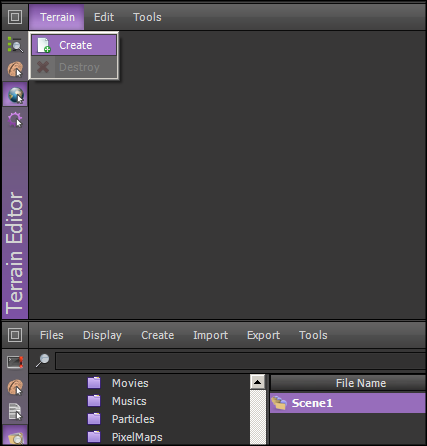Select the Scene1 file
The height and width of the screenshot is (446, 427).
pyautogui.click(x=348, y=403)
